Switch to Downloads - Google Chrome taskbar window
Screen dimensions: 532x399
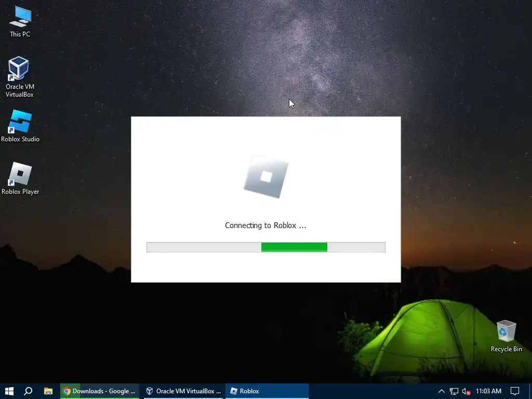[100, 391]
